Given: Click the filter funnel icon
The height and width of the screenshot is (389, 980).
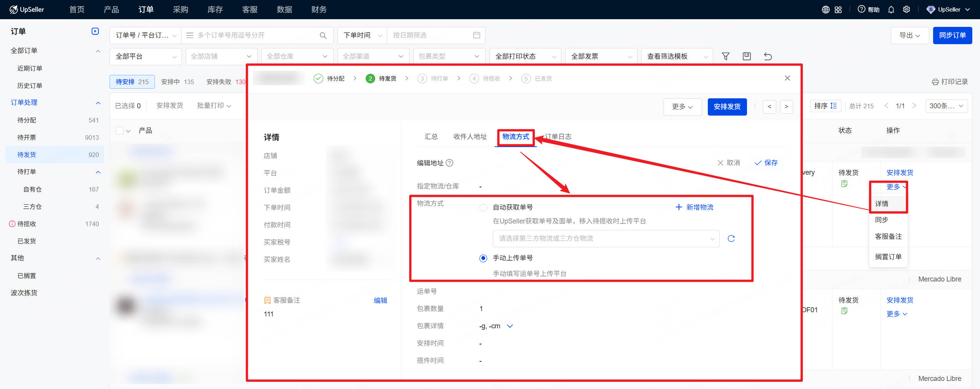Looking at the screenshot, I should 725,56.
